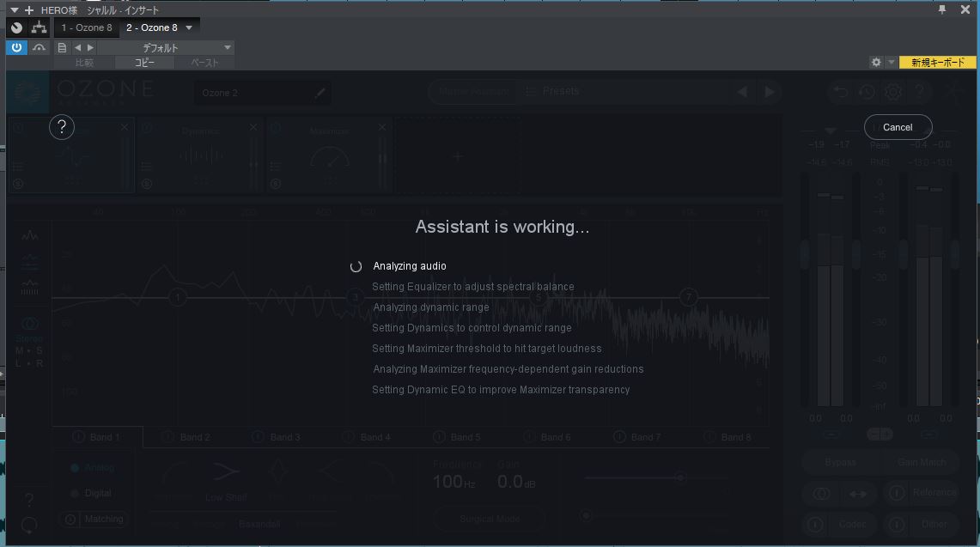Switch to the 1 - Ozone 8 tab

86,27
